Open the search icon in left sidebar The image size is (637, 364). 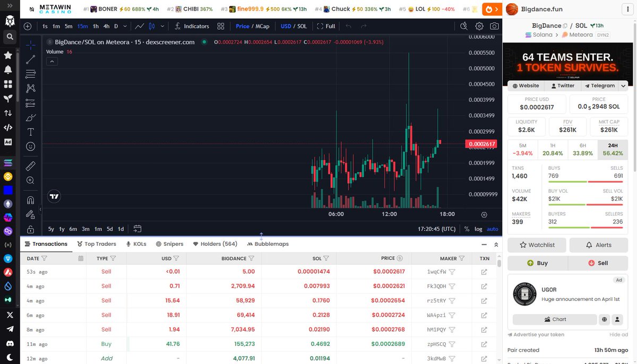tap(9, 37)
